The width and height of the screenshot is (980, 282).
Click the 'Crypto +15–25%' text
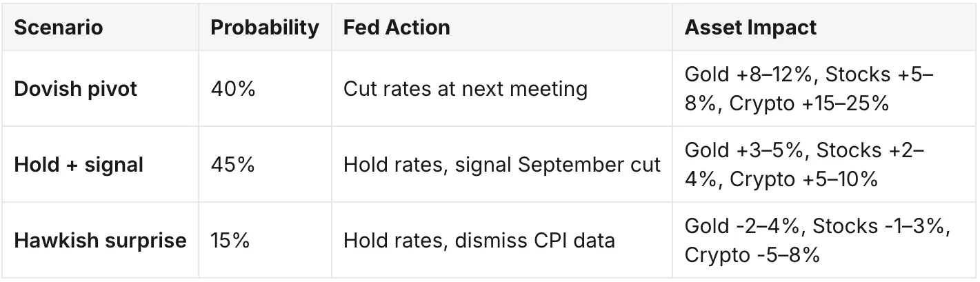pos(809,104)
